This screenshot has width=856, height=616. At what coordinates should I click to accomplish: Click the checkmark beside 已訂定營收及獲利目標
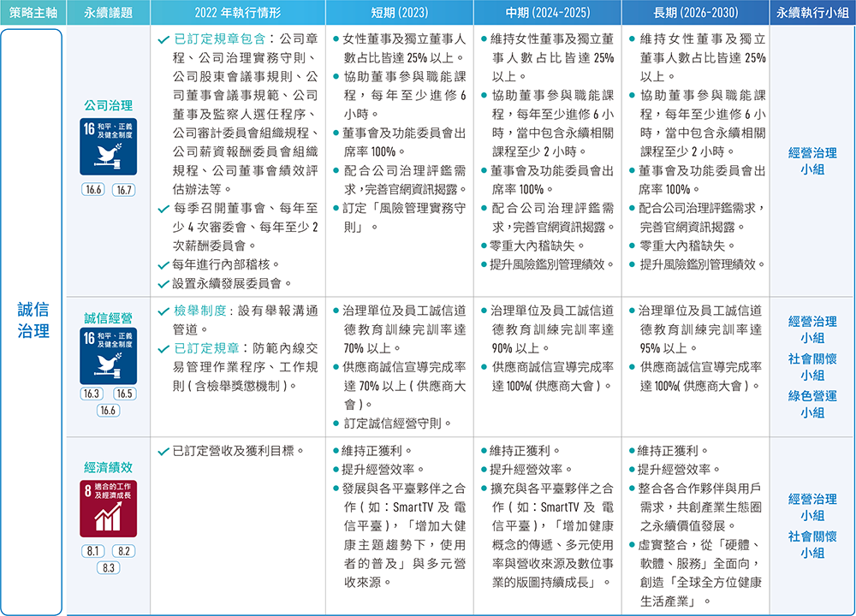point(163,450)
